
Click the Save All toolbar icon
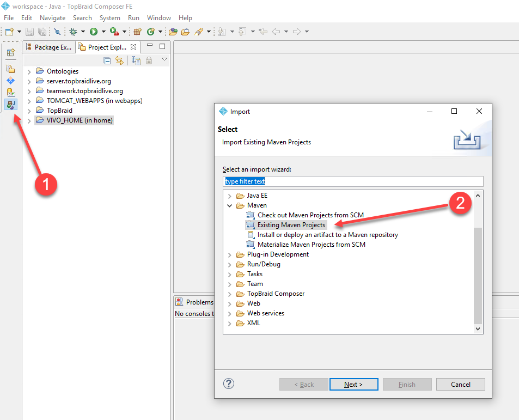coord(42,32)
